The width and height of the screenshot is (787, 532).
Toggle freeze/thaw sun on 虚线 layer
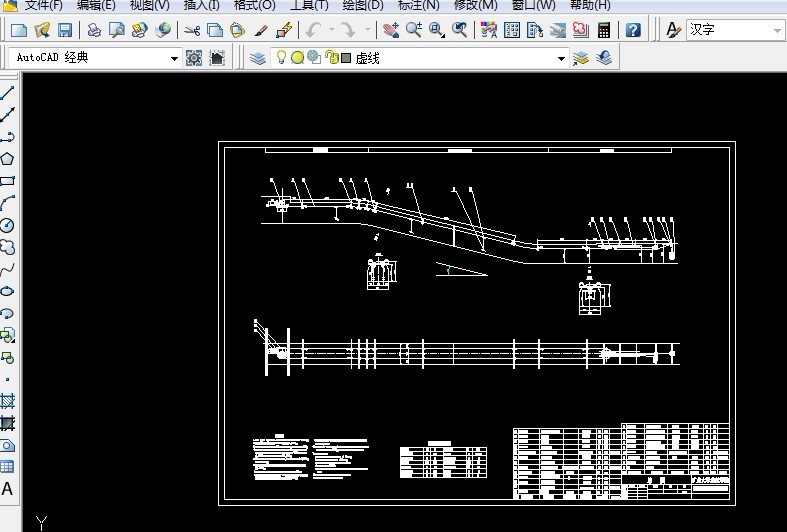click(298, 58)
